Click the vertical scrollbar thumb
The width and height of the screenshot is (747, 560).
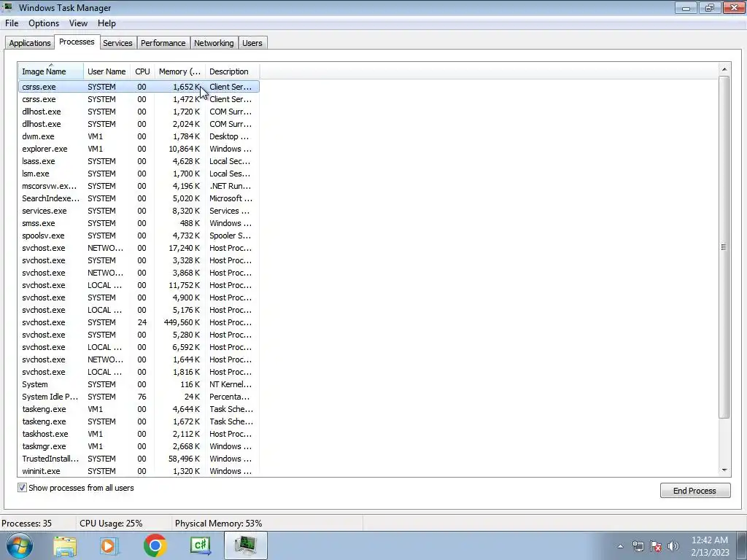point(724,246)
